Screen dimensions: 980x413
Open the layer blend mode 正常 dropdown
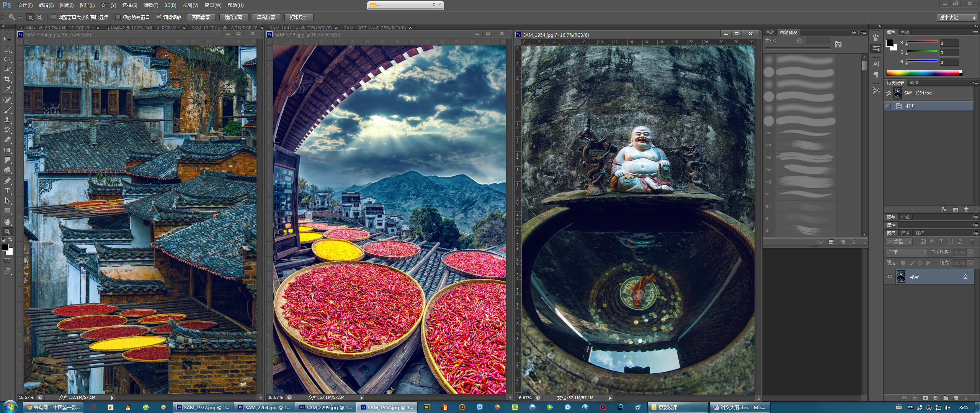click(x=906, y=252)
